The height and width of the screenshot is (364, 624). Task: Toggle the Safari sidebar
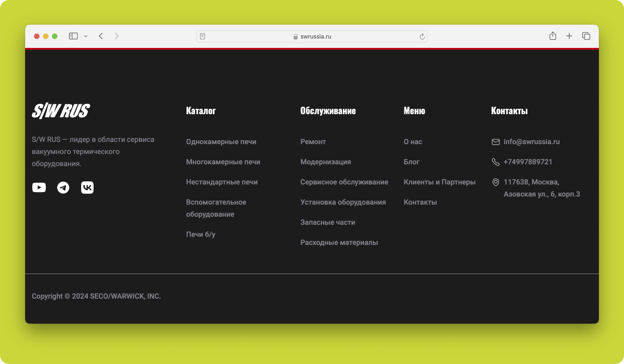click(74, 36)
